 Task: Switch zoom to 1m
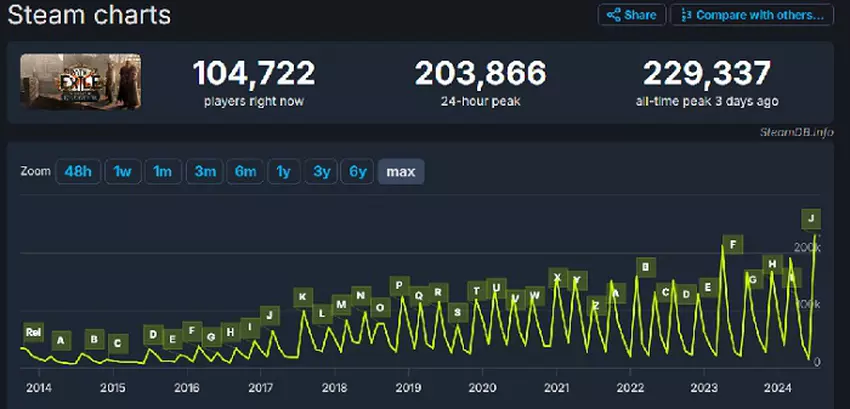[161, 172]
